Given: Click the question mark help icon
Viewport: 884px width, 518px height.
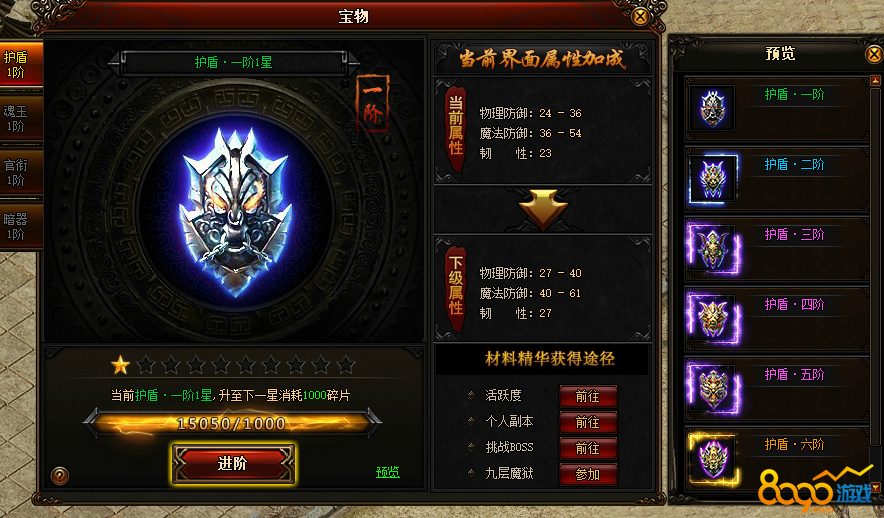Looking at the screenshot, I should [60, 476].
